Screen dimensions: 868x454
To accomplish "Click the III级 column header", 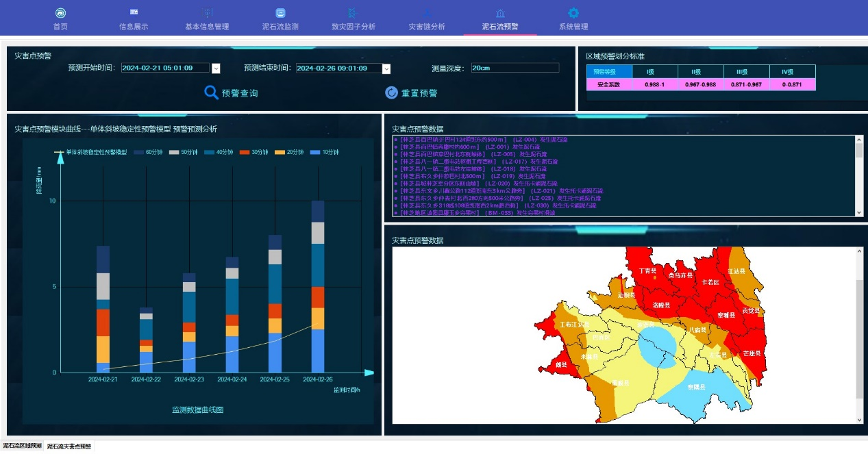I will tap(746, 72).
